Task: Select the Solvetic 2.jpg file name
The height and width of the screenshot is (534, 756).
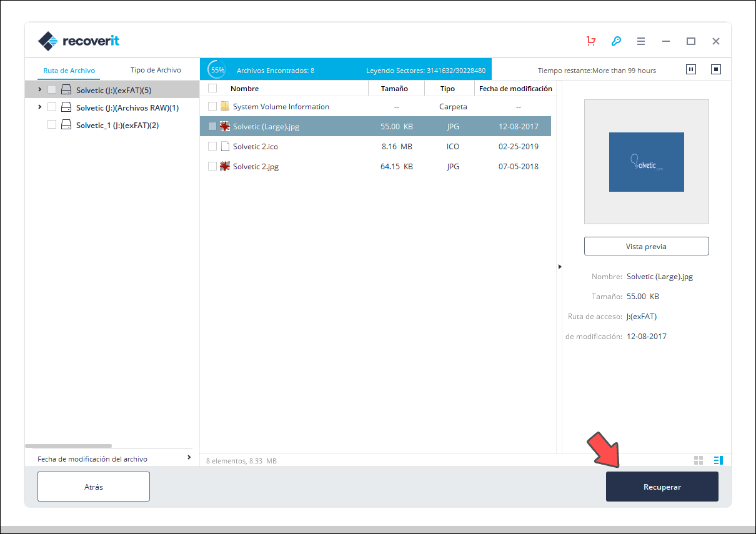Action: pyautogui.click(x=256, y=166)
